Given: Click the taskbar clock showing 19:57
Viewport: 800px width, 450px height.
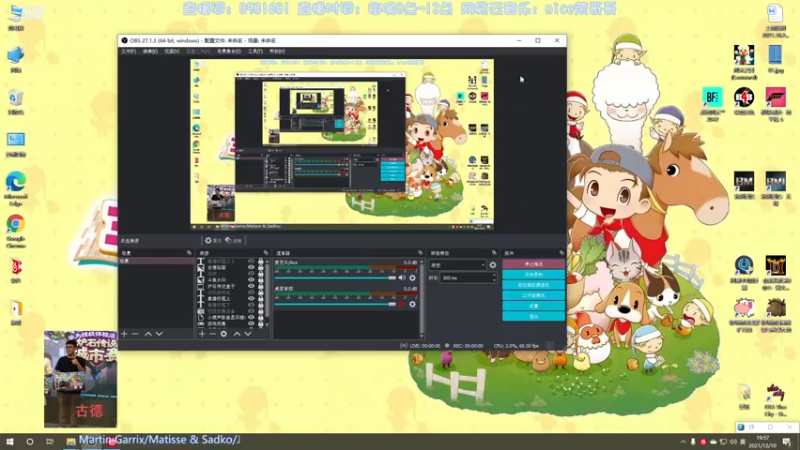Looking at the screenshot, I should [x=763, y=442].
